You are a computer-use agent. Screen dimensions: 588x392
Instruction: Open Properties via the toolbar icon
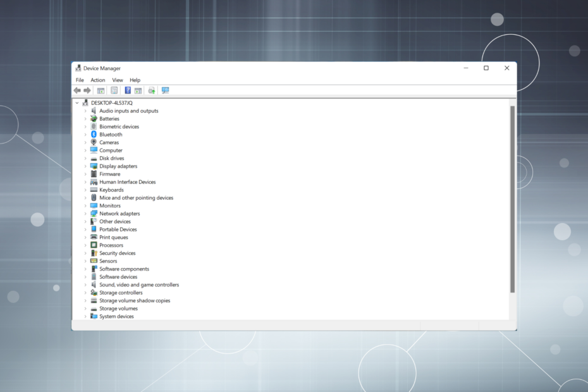pos(114,90)
